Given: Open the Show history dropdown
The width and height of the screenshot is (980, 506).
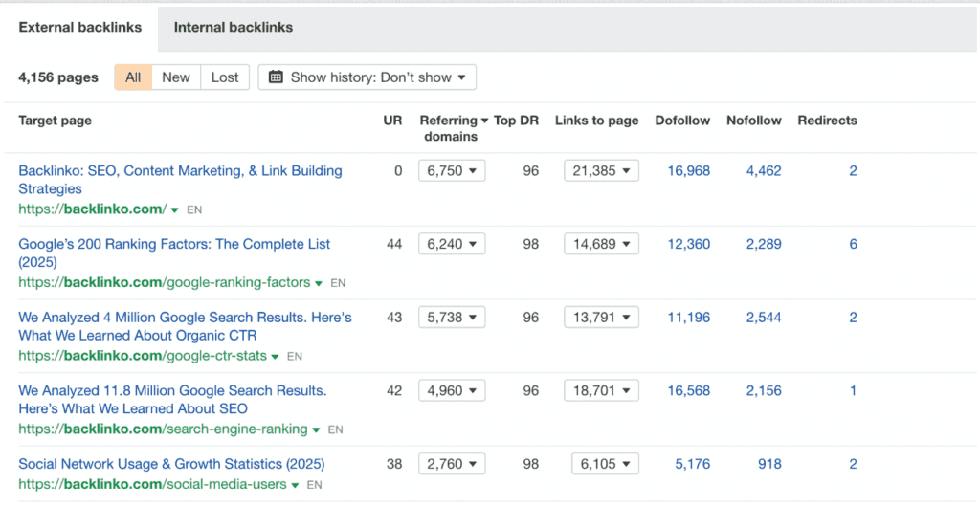Looking at the screenshot, I should click(367, 77).
